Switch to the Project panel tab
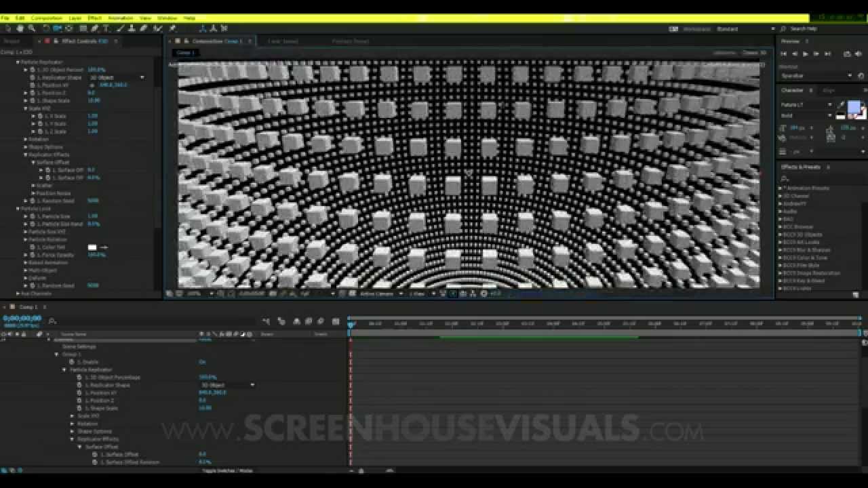This screenshot has height=488, width=868. pyautogui.click(x=12, y=41)
